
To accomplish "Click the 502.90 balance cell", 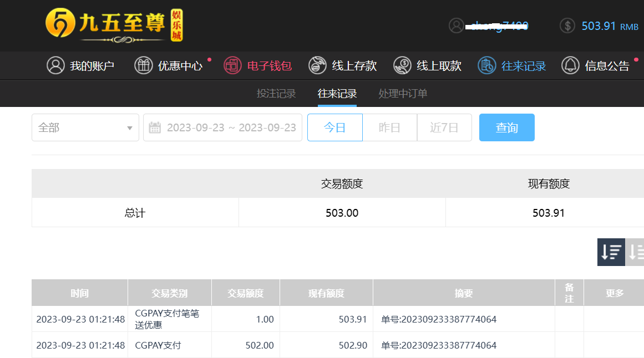I will click(353, 345).
